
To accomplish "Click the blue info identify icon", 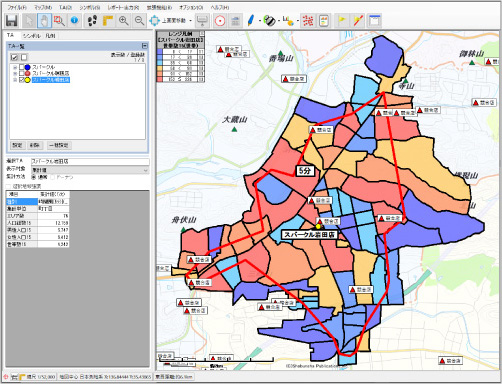I will pyautogui.click(x=74, y=21).
